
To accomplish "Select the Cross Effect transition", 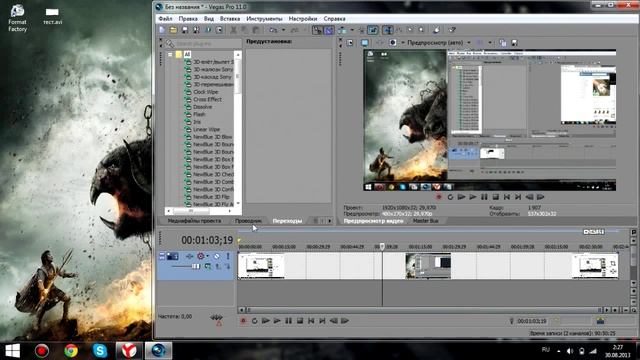I will click(x=207, y=99).
